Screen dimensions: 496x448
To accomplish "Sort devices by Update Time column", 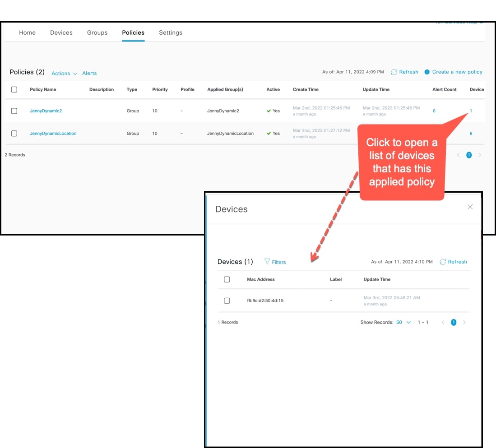I will tap(377, 279).
